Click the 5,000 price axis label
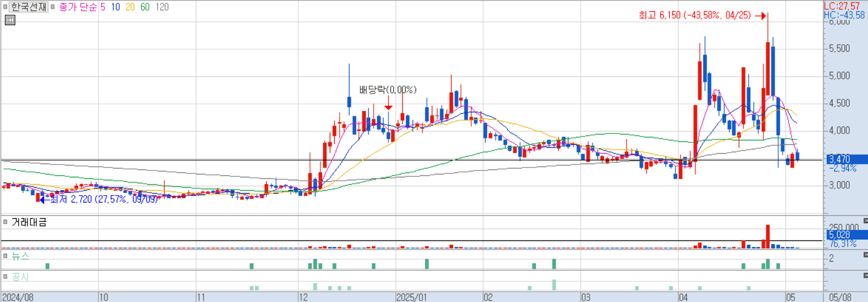 pyautogui.click(x=840, y=75)
